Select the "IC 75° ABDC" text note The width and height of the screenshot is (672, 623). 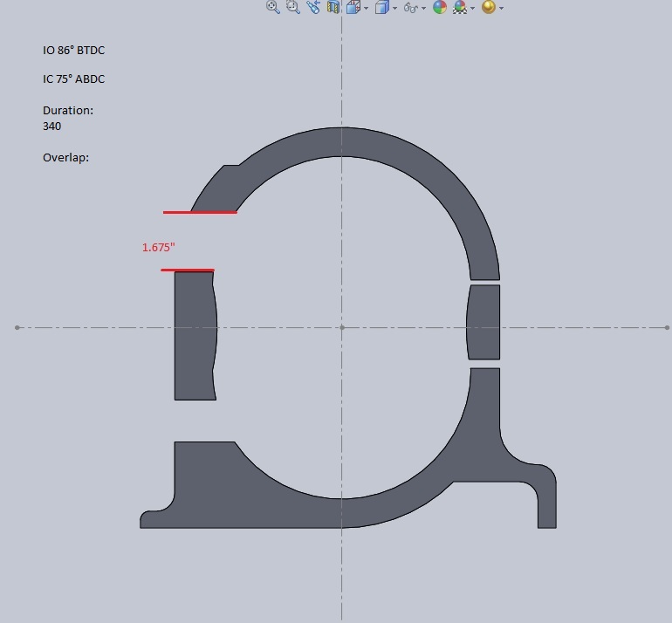tap(73, 79)
